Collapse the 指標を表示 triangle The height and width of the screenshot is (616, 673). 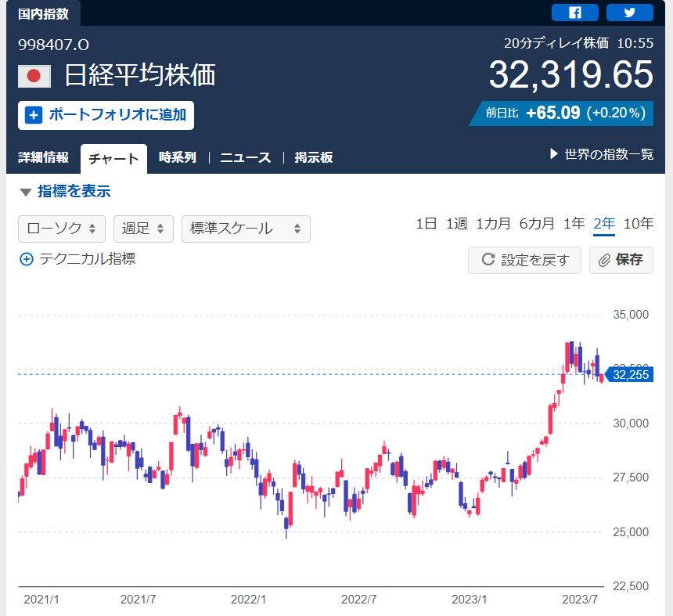[x=26, y=192]
